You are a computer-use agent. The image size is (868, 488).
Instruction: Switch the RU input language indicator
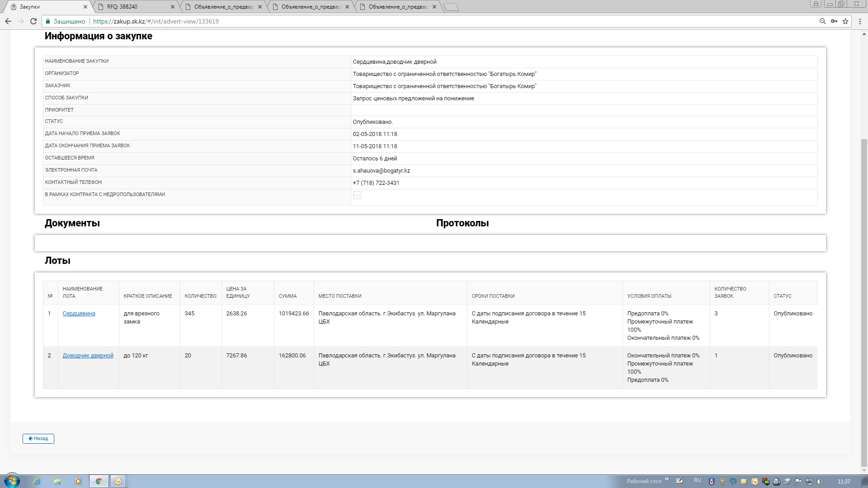coord(698,480)
